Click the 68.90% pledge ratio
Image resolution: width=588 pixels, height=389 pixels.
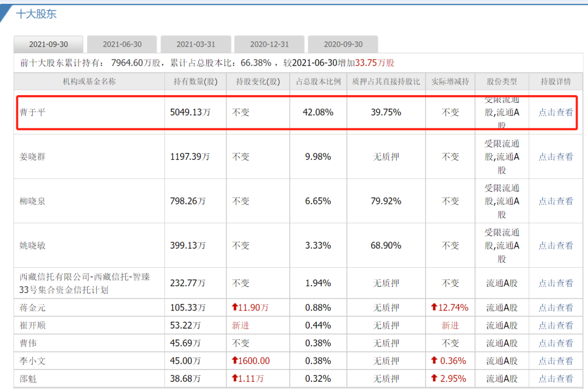point(386,245)
